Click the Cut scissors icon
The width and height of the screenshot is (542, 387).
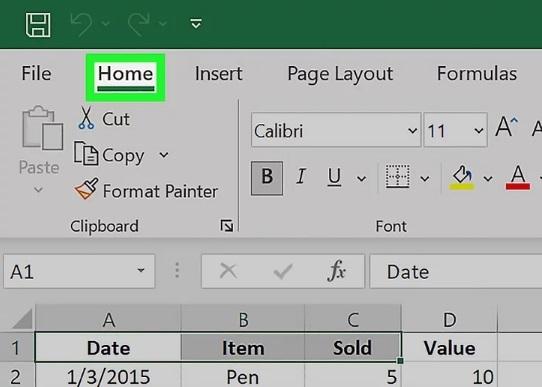click(x=86, y=118)
